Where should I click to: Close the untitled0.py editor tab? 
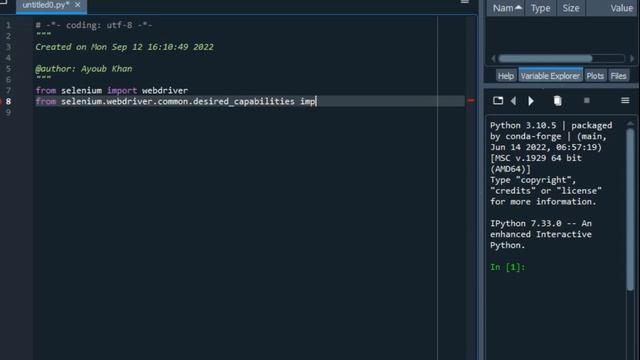78,5
